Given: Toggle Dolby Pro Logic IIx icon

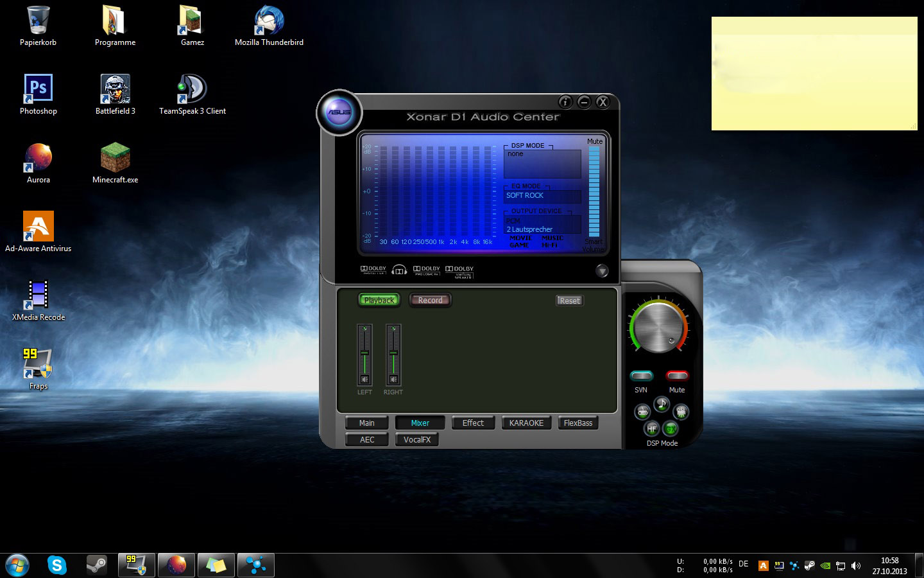Looking at the screenshot, I should click(x=427, y=270).
